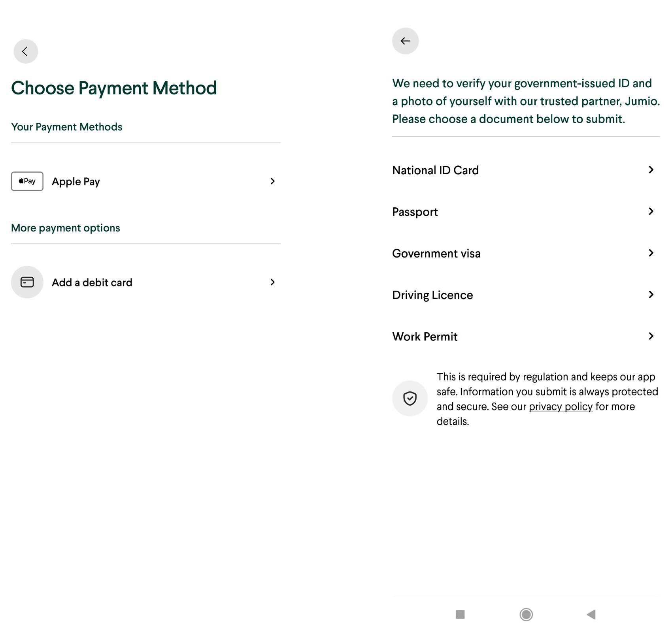Open the privacy policy link
Viewport: 672px width, 632px height.
[561, 406]
